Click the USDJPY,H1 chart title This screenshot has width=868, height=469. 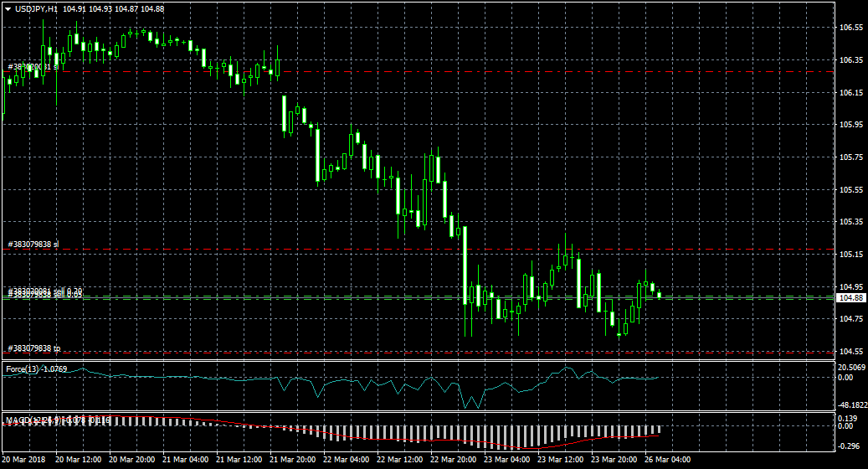coord(37,9)
